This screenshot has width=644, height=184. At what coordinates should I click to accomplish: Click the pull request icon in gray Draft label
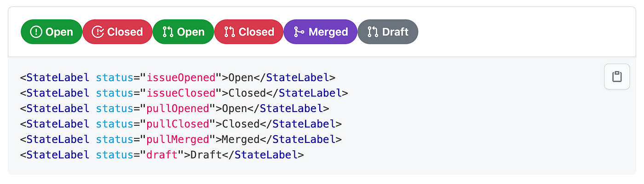coord(373,32)
